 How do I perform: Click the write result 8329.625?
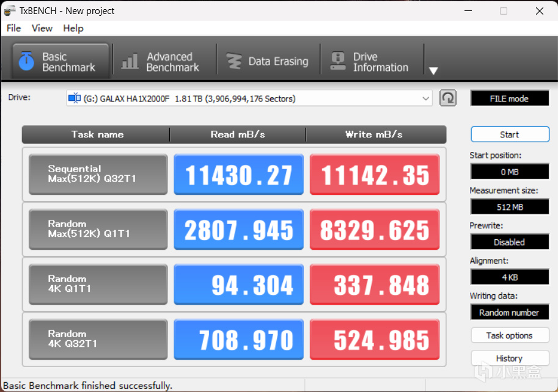pyautogui.click(x=375, y=229)
